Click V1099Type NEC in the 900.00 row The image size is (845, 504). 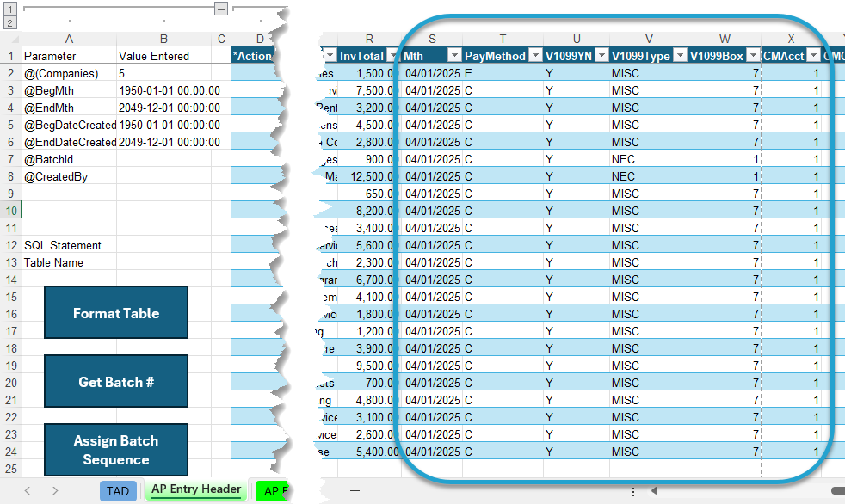(x=649, y=159)
